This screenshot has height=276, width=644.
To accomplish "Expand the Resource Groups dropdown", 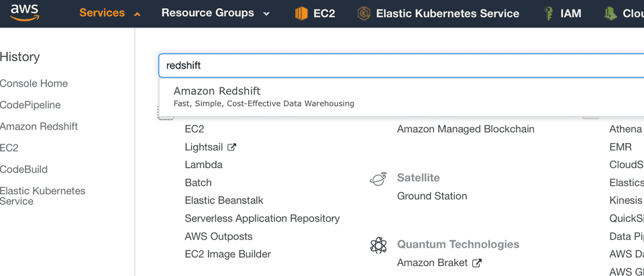I will 215,13.
